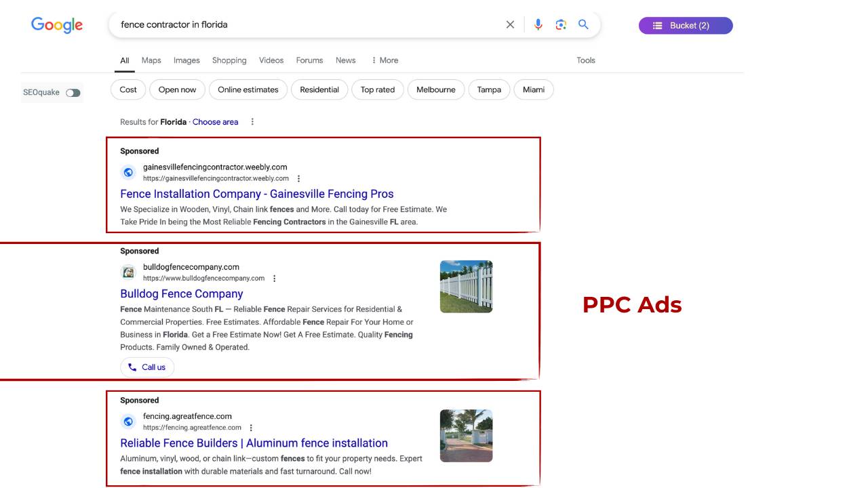
Task: Select the Residential filter chip
Action: (319, 89)
